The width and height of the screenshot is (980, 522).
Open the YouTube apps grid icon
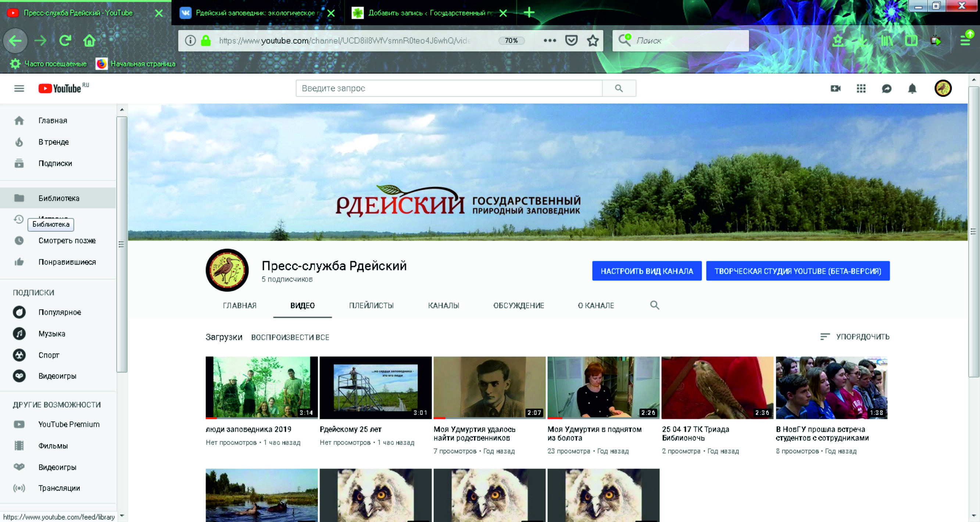pos(861,88)
